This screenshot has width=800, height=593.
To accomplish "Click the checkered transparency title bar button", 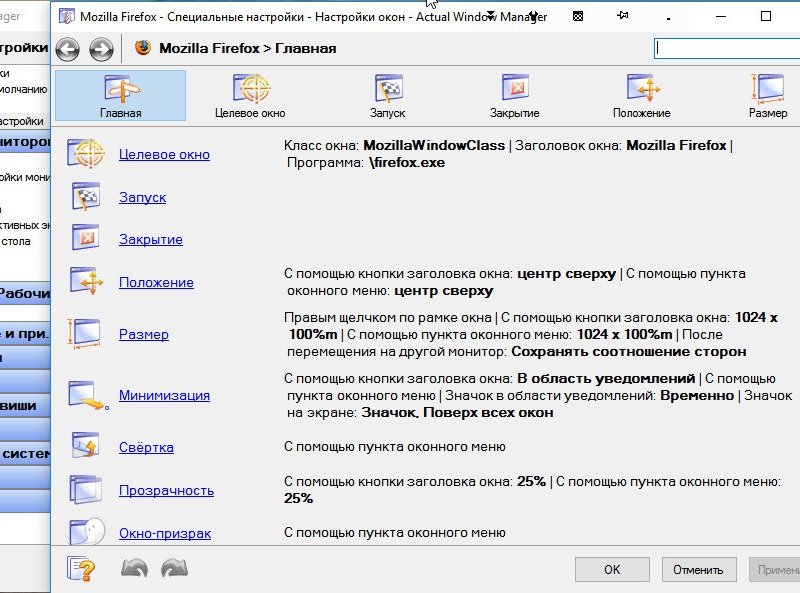I will coord(578,16).
